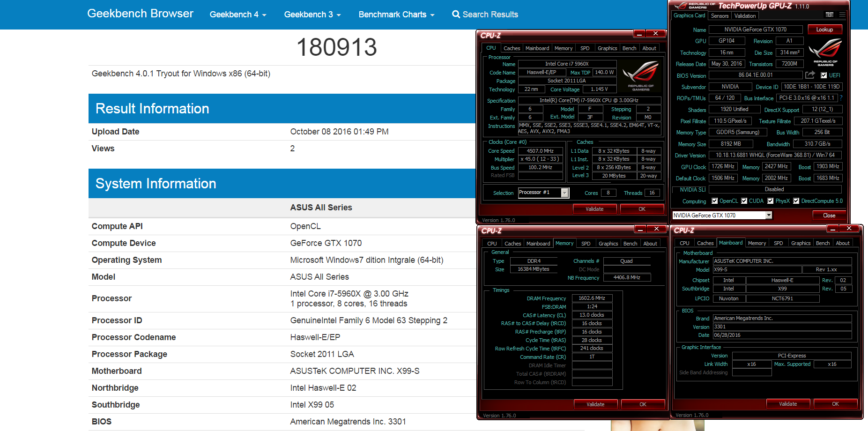Viewport: 868px width, 431px height.
Task: Click the Southbridge value Intel X99 05
Action: [312, 405]
